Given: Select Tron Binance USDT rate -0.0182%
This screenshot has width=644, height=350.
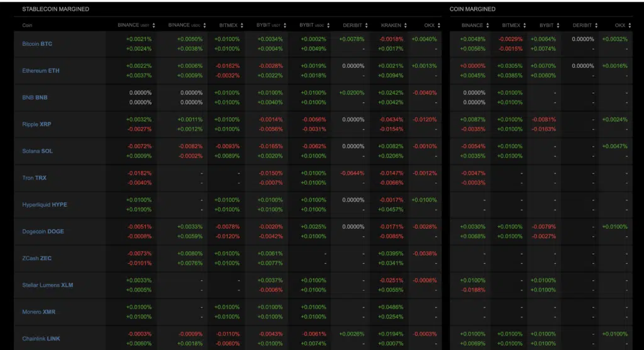Looking at the screenshot, I should coord(139,173).
